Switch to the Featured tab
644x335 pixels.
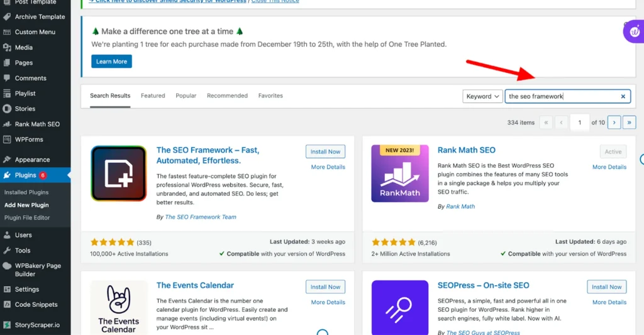coord(153,96)
